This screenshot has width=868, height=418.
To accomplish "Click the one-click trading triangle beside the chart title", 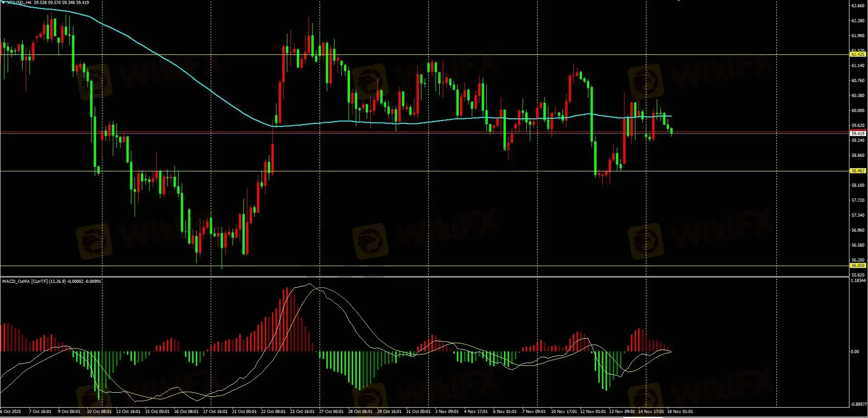I will tap(4, 3).
